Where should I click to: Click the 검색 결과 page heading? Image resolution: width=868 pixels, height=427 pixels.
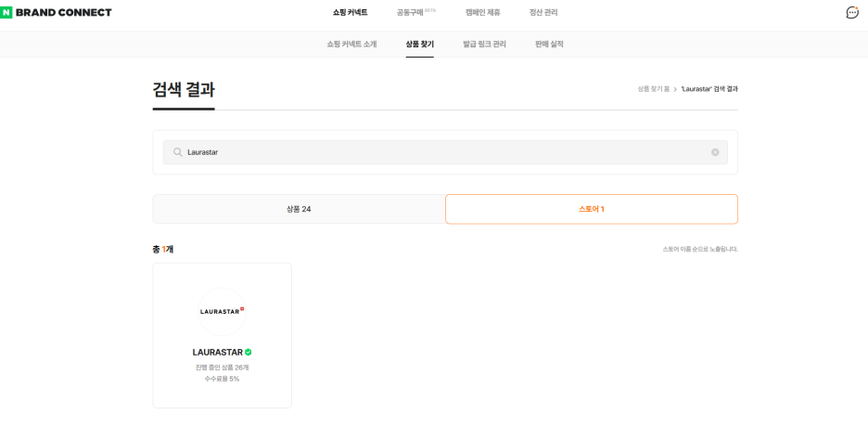(184, 90)
